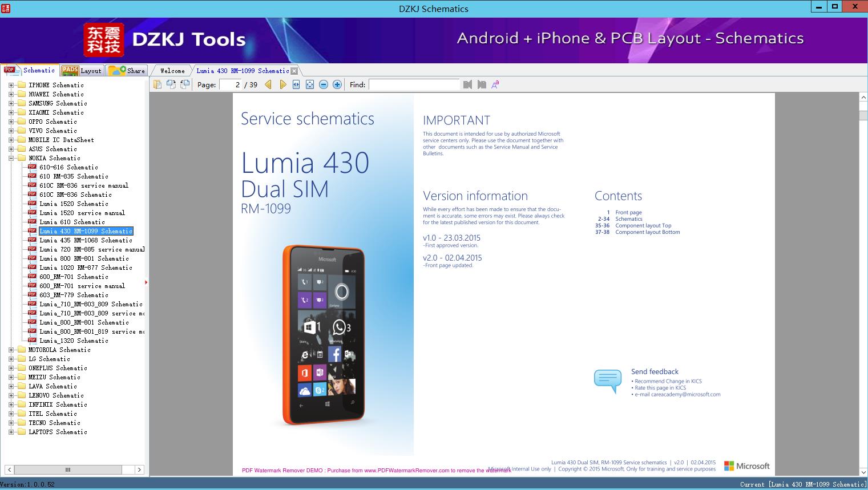Expand the LENOVO Schematic folder
Image resolution: width=868 pixels, height=490 pixels.
coord(11,395)
